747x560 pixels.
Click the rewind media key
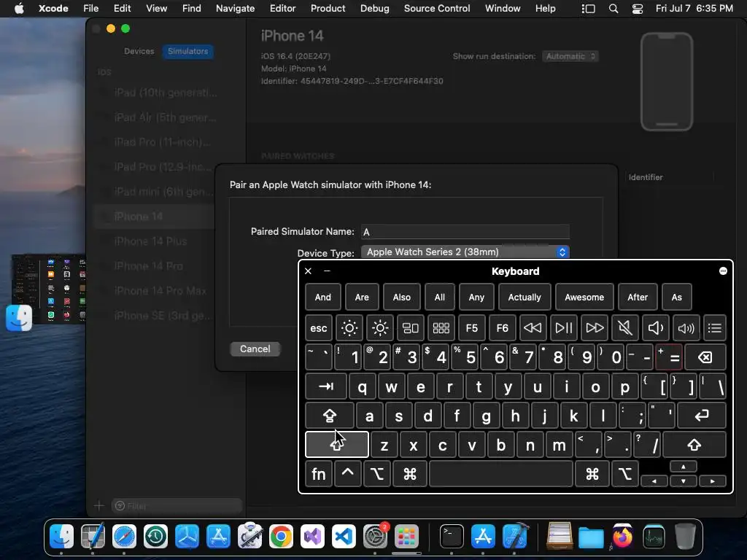(x=533, y=328)
